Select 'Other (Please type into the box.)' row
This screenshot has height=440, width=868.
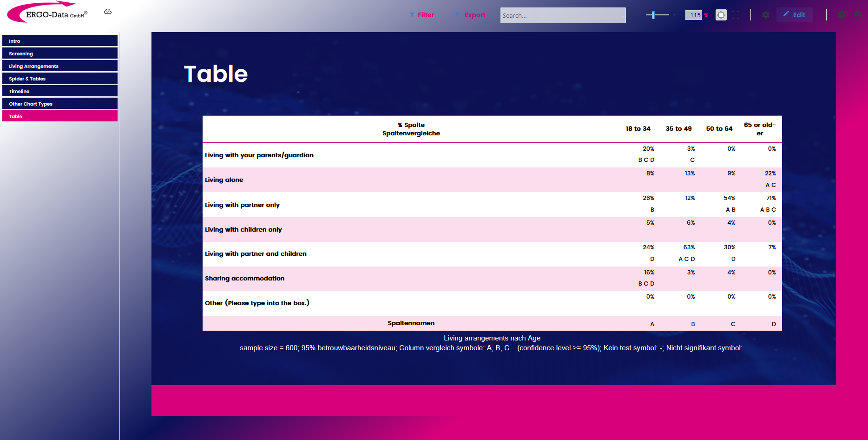[x=257, y=303]
